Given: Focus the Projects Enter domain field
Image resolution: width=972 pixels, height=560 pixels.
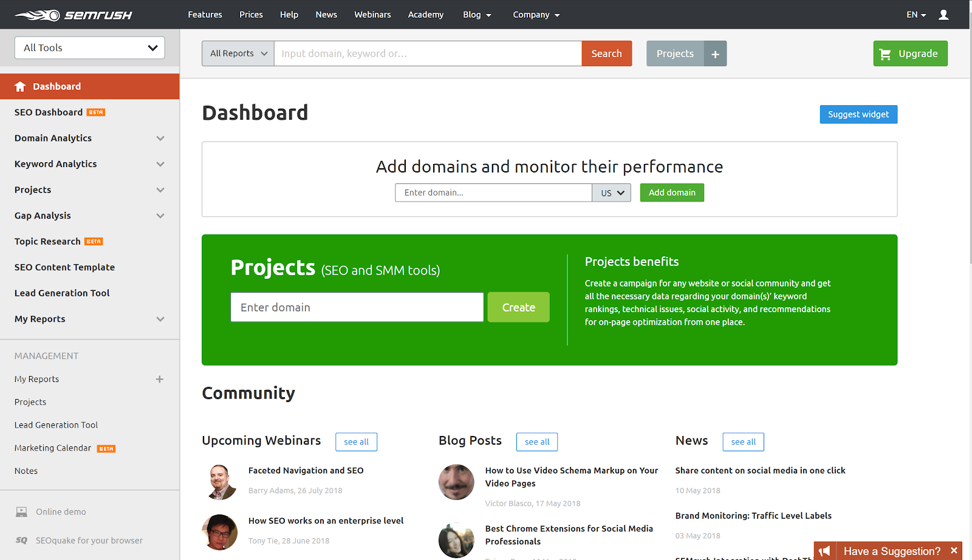Looking at the screenshot, I should pyautogui.click(x=357, y=307).
